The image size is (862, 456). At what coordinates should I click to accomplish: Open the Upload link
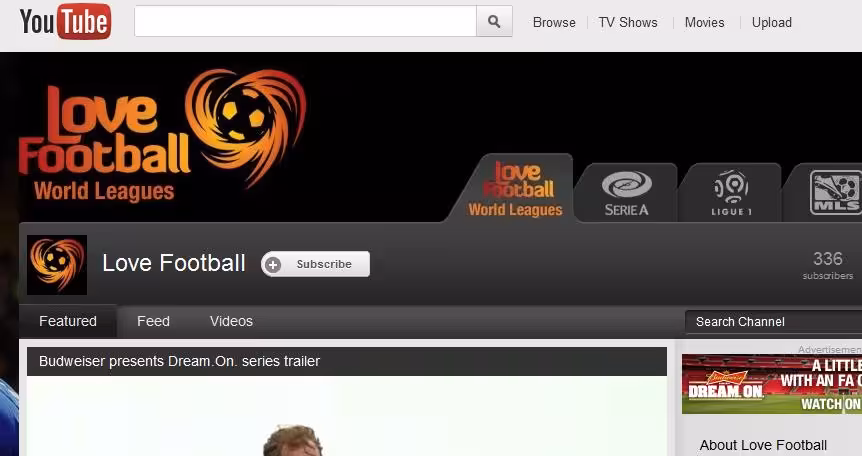[x=772, y=23]
